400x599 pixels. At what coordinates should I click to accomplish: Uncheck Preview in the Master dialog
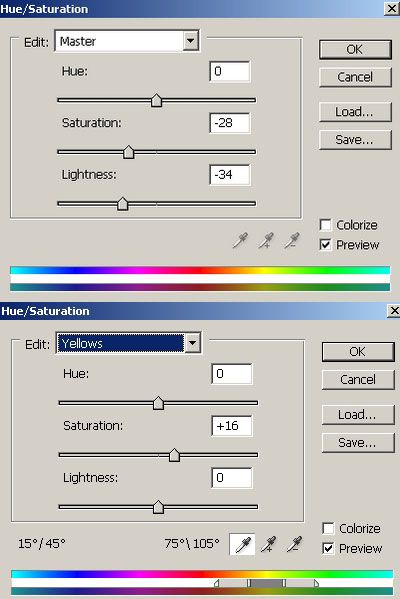pyautogui.click(x=325, y=244)
